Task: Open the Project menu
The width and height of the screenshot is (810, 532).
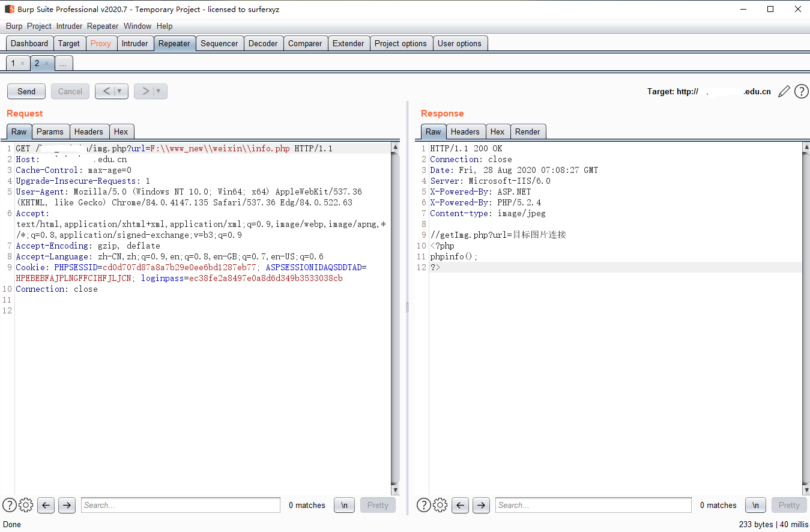Action: (39, 26)
